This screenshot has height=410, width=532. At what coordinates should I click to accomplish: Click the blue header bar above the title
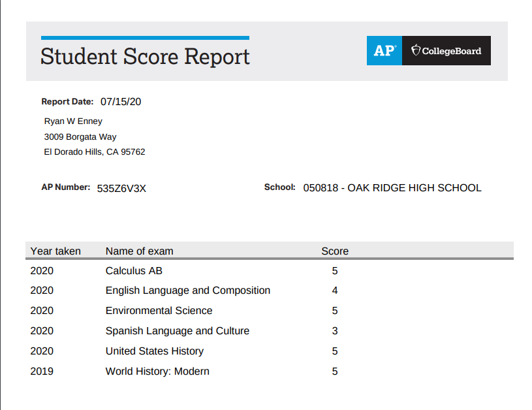[145, 37]
